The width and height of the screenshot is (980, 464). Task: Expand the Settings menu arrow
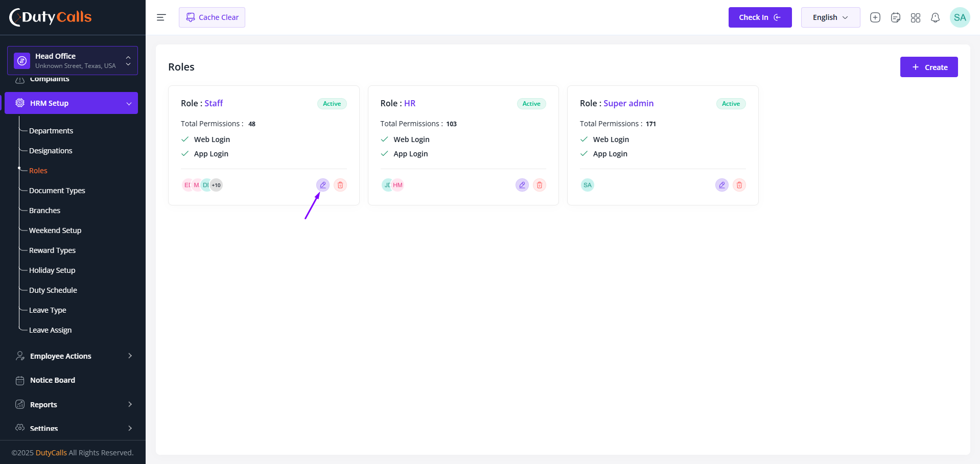[130, 428]
